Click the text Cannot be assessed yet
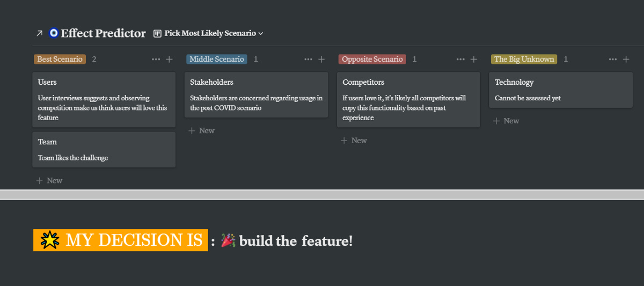This screenshot has width=644, height=286. (528, 98)
